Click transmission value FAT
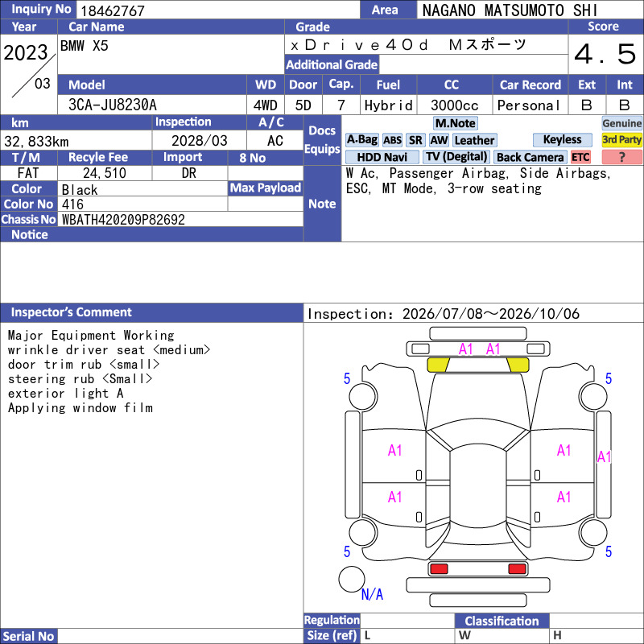 tap(28, 173)
